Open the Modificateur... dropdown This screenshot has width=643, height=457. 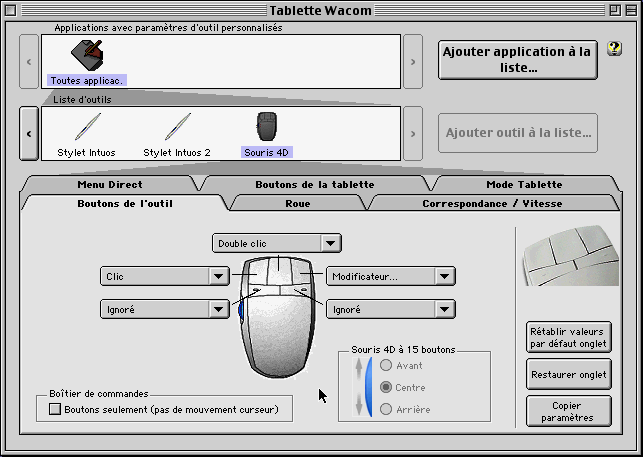tap(391, 276)
